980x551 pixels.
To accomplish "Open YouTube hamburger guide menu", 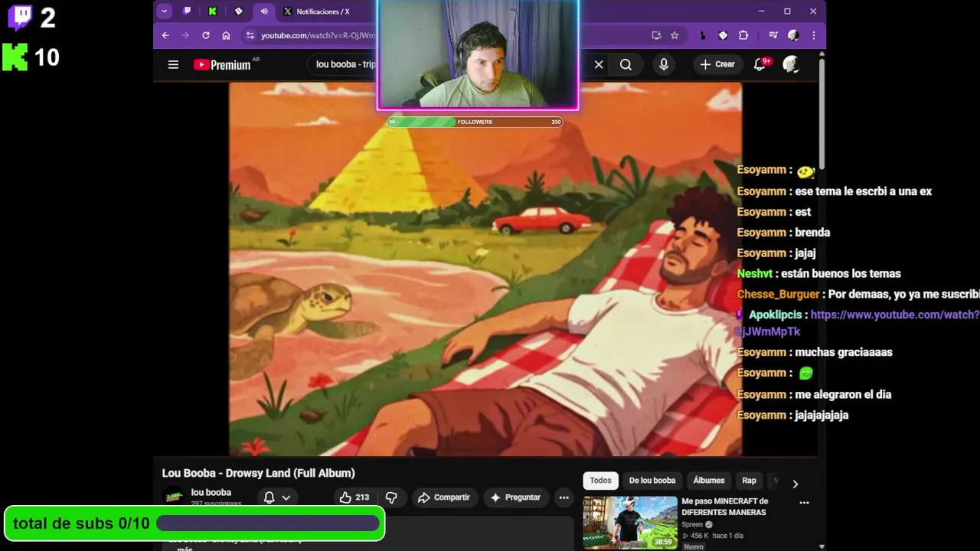I will (173, 64).
